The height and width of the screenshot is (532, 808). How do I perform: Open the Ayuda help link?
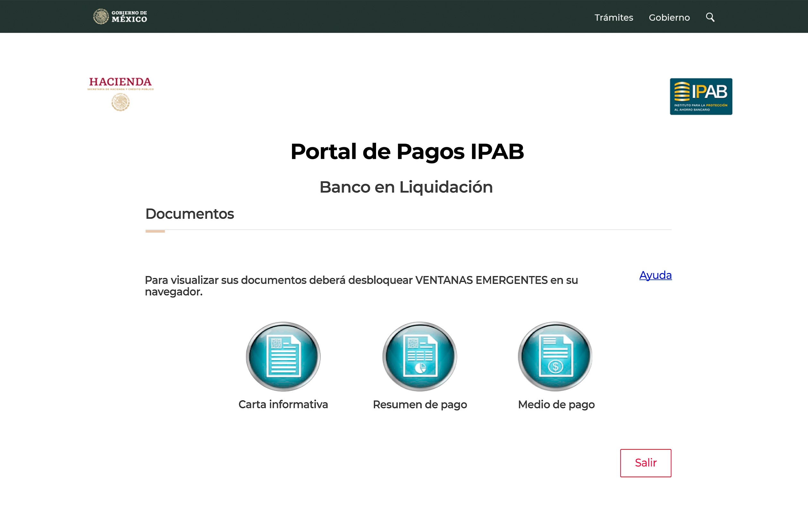[655, 275]
